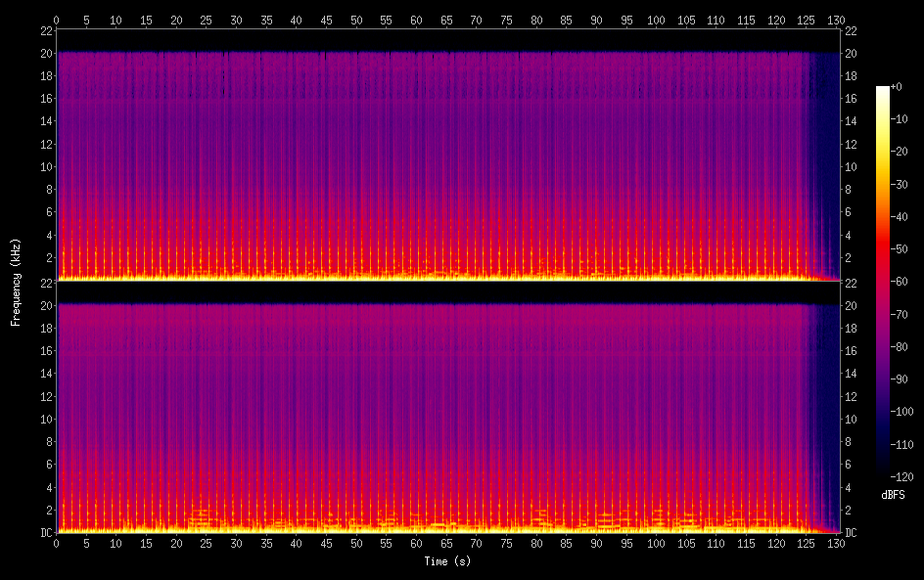This screenshot has width=924, height=580.
Task: Click the "DC" label on the bottom-left frequency axis
Action: (46, 532)
